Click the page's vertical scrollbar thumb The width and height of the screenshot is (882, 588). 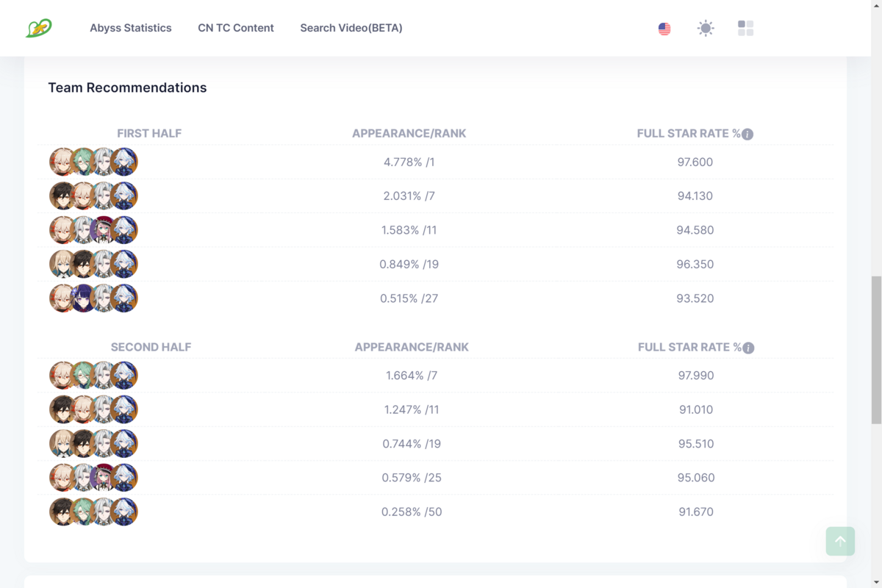pos(876,350)
